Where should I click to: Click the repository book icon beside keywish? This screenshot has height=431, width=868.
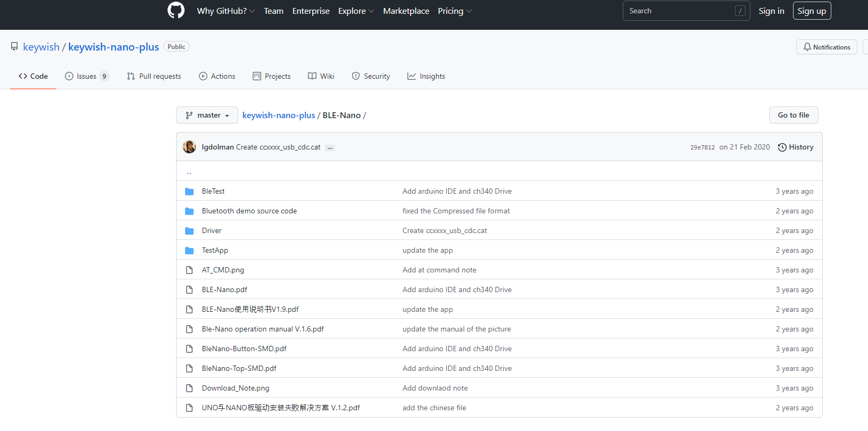14,47
